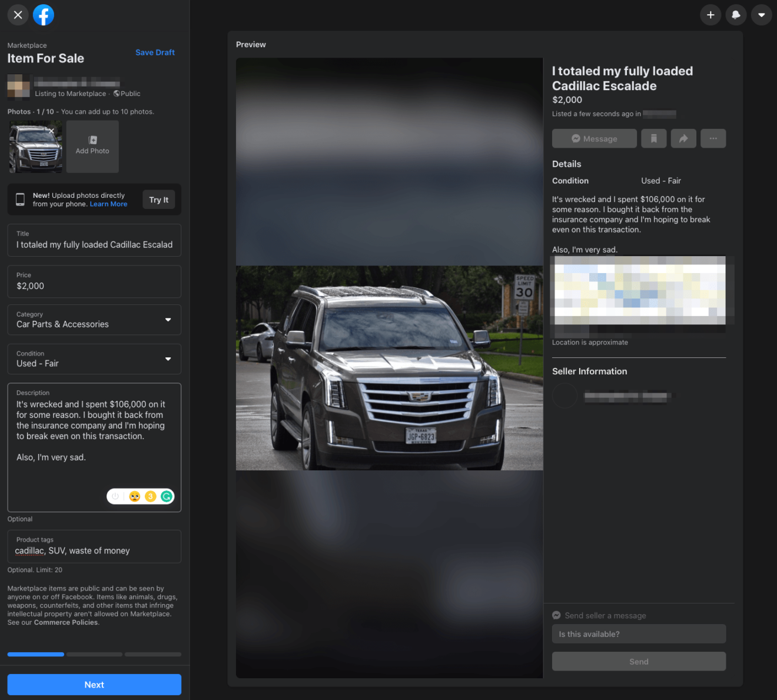The height and width of the screenshot is (700, 777).
Task: Click the Next button
Action: (94, 685)
